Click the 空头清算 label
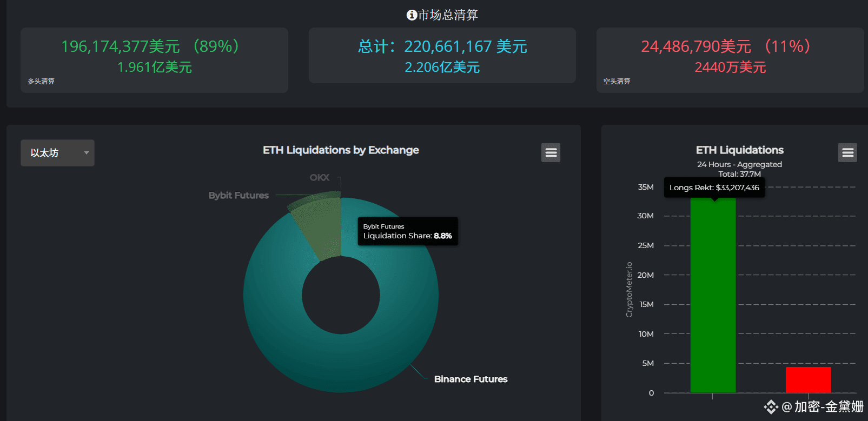 617,81
